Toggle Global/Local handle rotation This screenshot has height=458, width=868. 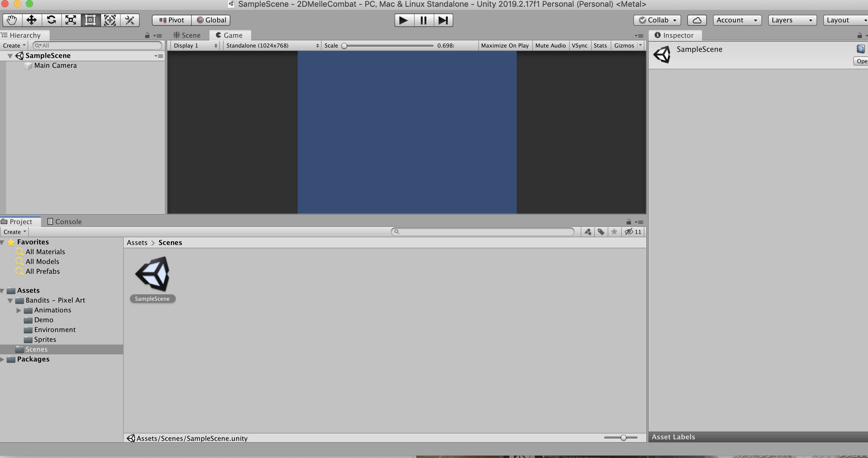pos(211,20)
